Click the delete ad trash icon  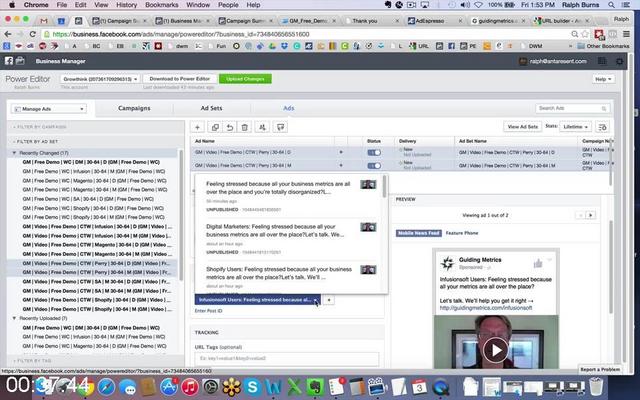coord(244,127)
